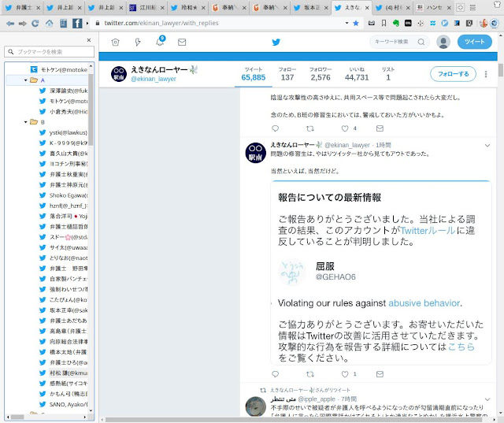504x423 pixels.
Task: Click the bookmark ribbon extension icon
Action: click(x=384, y=23)
